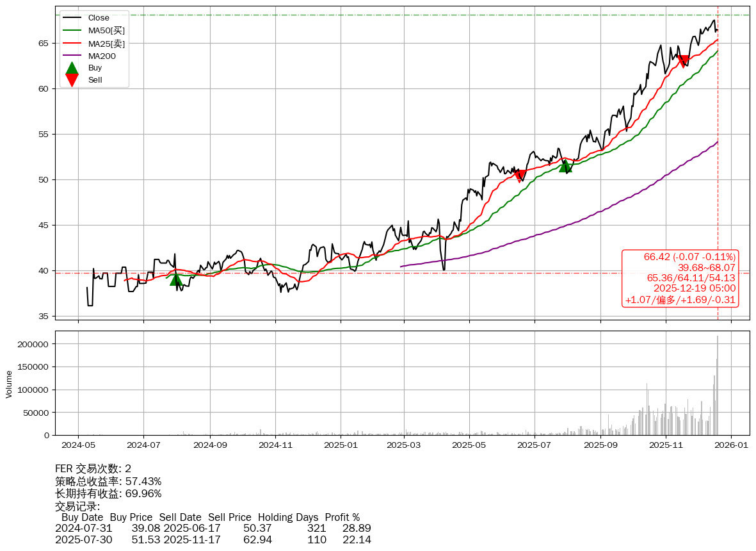Click the Volume axis label
756x551 pixels.
click(9, 384)
